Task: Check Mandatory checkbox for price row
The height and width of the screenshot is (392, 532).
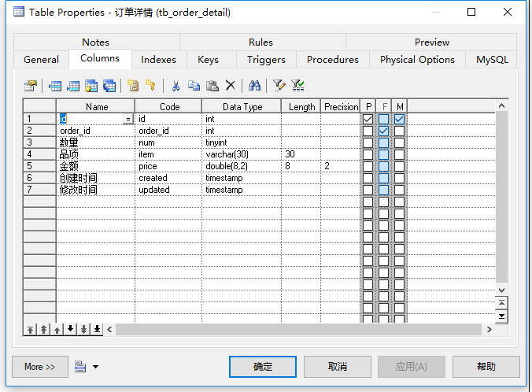Action: (399, 166)
